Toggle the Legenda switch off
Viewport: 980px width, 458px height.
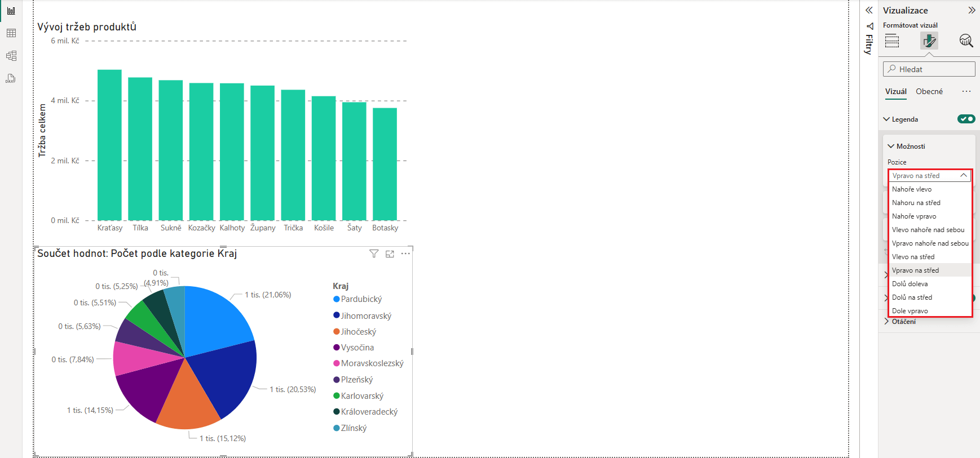click(x=966, y=119)
